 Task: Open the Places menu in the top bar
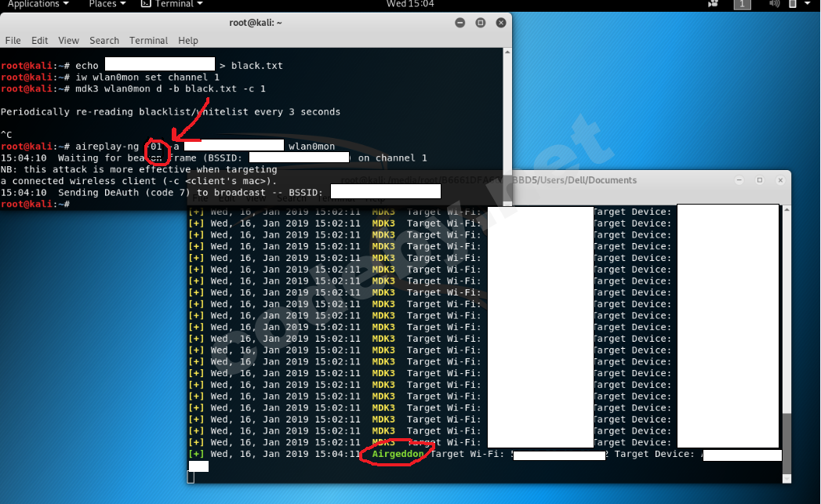coord(107,4)
